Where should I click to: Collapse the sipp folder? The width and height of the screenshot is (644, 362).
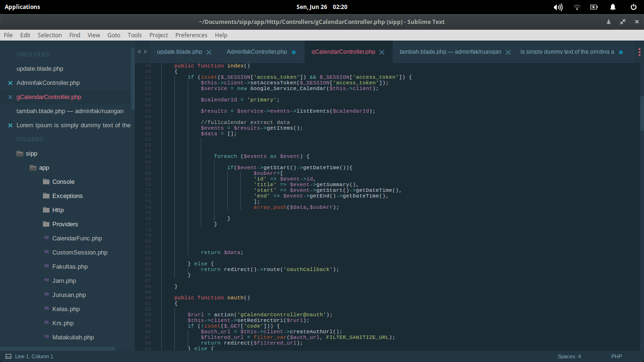[20, 154]
